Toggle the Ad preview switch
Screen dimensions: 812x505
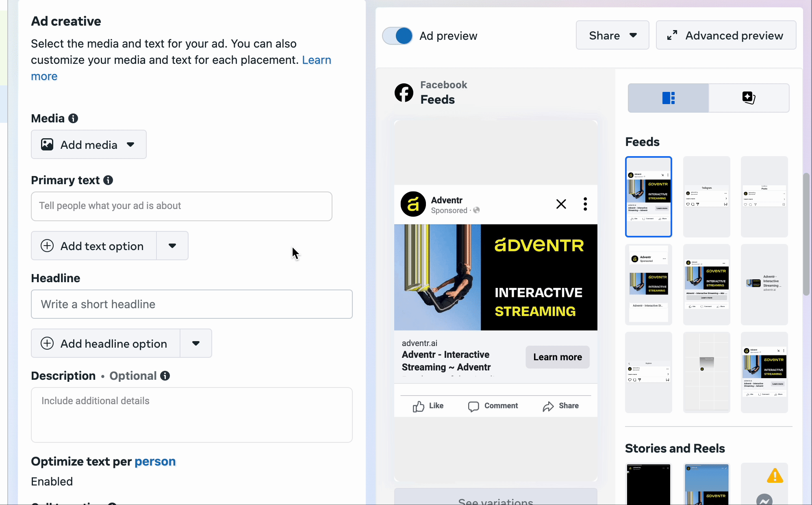(x=397, y=36)
